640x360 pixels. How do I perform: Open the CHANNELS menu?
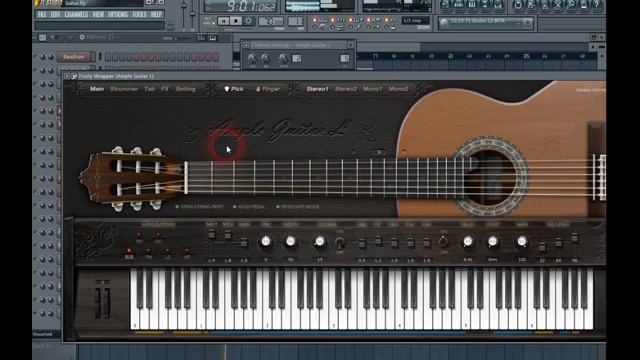[x=76, y=14]
